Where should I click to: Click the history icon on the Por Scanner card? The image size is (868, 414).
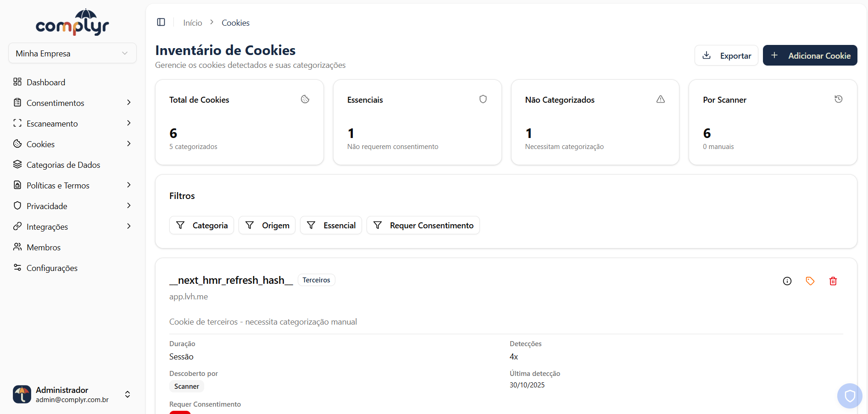839,99
